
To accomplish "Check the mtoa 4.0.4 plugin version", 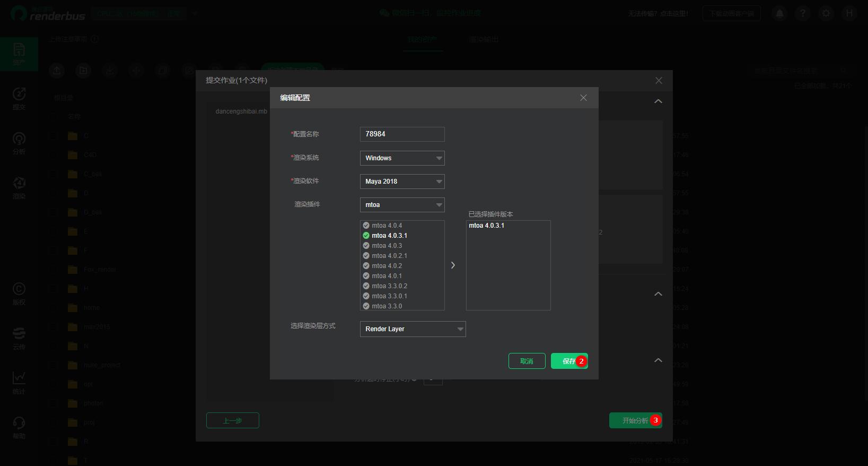I will coord(366,226).
